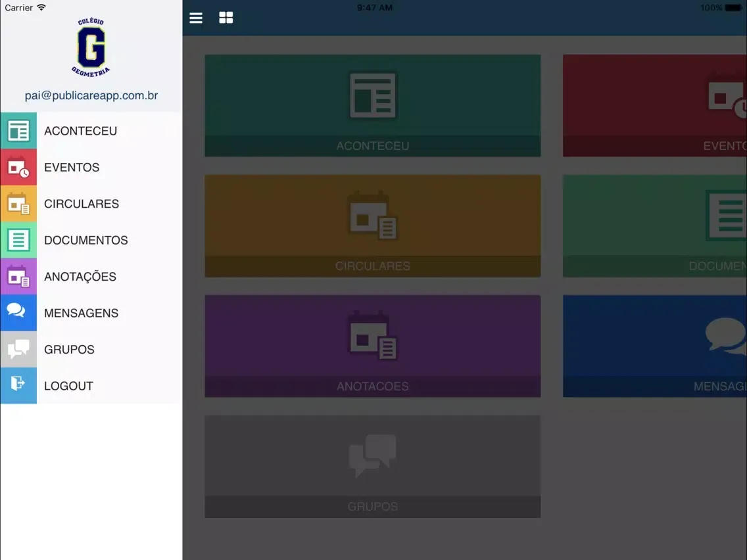
Task: Open the gray GRUPOS dashboard tile
Action: pos(373,467)
